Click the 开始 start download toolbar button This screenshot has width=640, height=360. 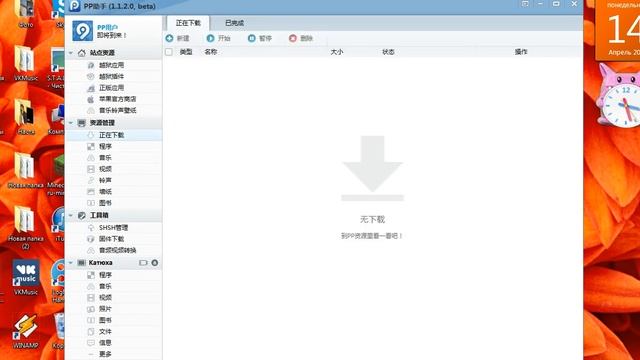218,38
